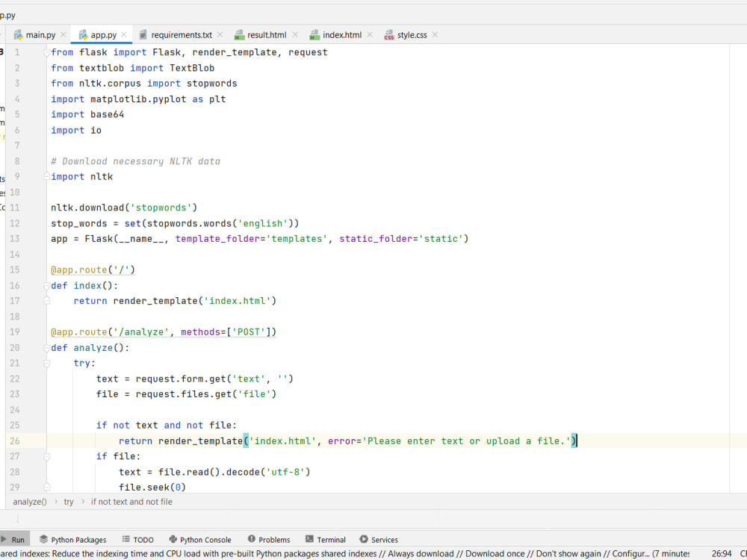The image size is (747, 560).
Task: Collapse the try block at line 21
Action: [46, 364]
